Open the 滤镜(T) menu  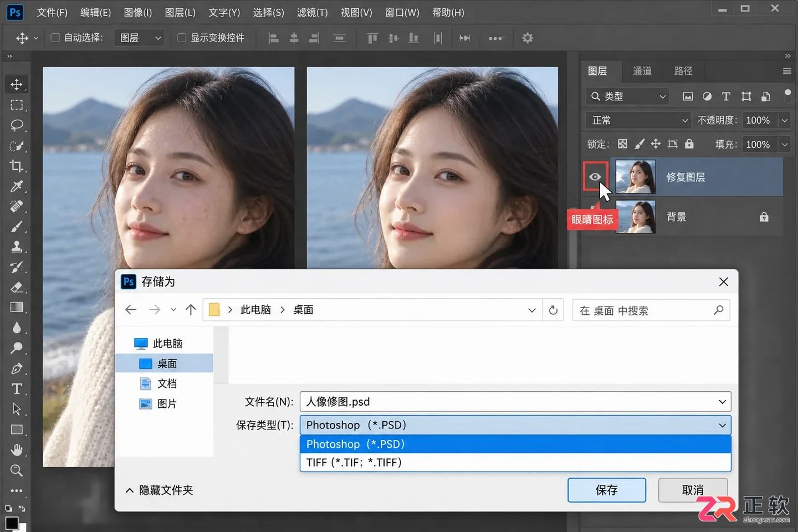point(313,12)
